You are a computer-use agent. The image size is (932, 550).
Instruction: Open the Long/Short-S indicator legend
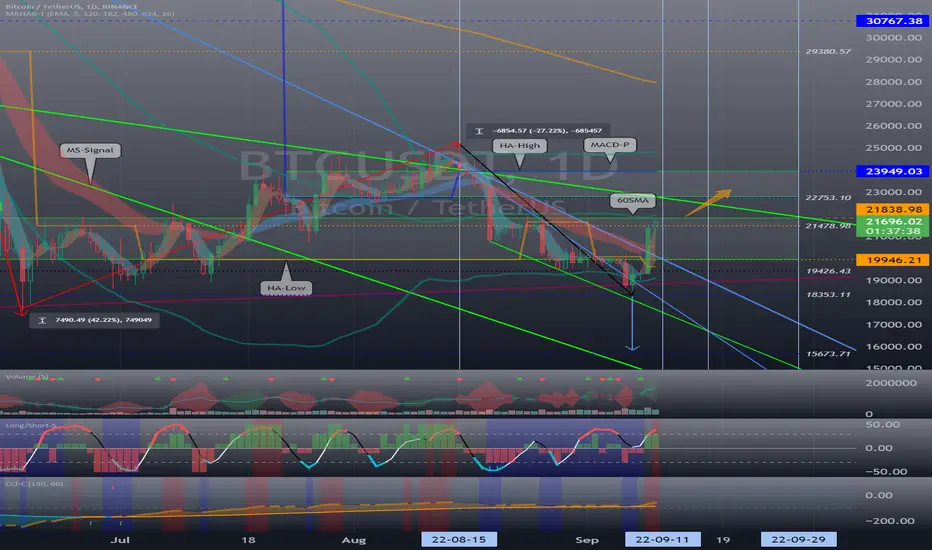[31, 425]
